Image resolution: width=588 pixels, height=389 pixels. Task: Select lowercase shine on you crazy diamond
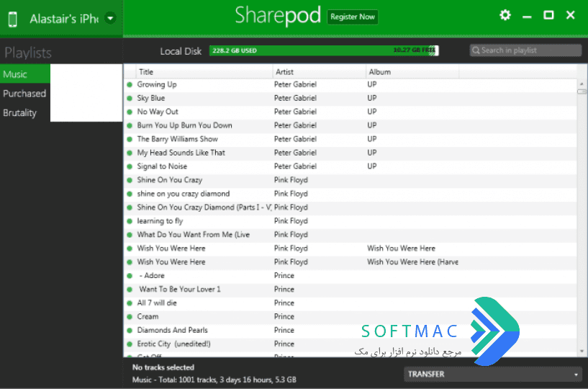pyautogui.click(x=184, y=194)
